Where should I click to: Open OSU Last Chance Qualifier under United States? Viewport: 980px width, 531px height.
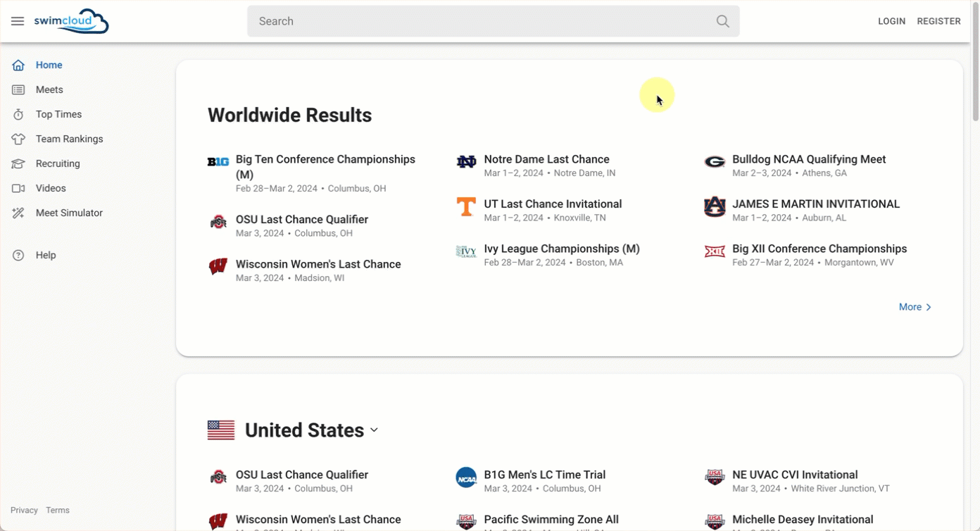[x=302, y=475]
